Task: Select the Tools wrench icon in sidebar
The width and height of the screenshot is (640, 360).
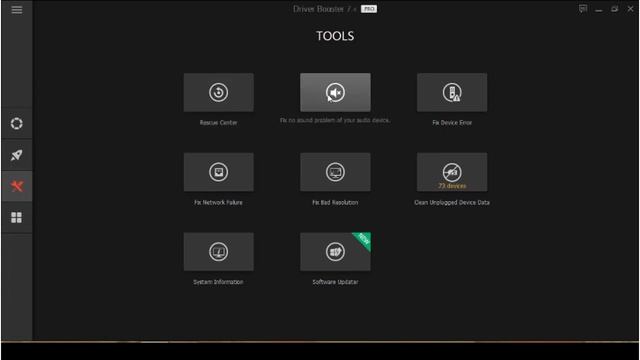Action: point(17,187)
